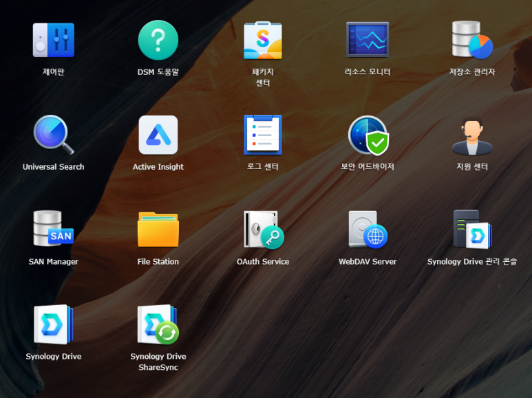Open the Synology Drive icon
Image resolution: width=532 pixels, height=398 pixels.
point(53,324)
